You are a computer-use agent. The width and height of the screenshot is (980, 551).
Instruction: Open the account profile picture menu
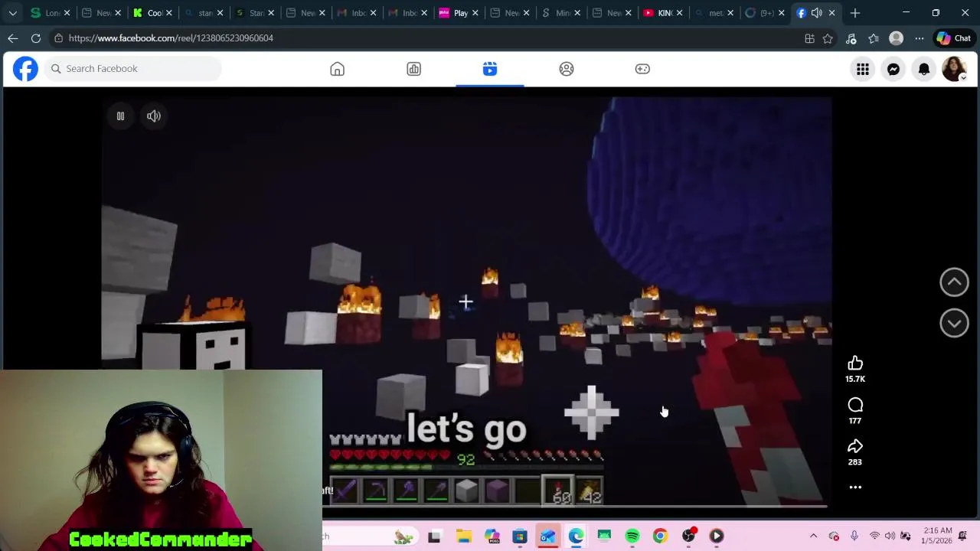click(954, 69)
